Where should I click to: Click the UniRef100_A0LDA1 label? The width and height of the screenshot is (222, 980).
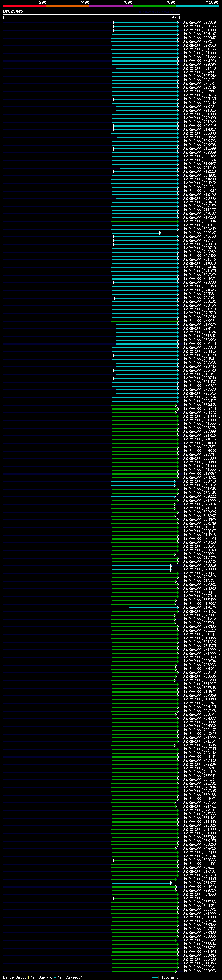coord(199,864)
